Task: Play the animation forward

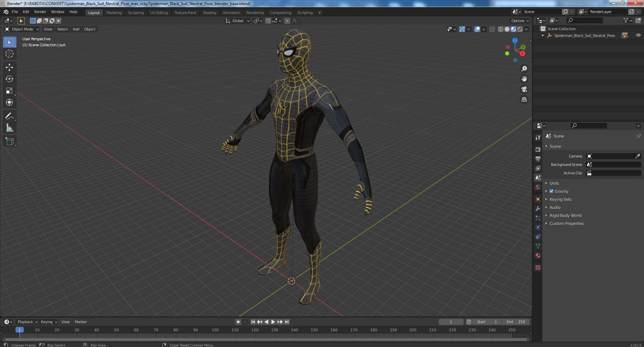Action: [273, 322]
